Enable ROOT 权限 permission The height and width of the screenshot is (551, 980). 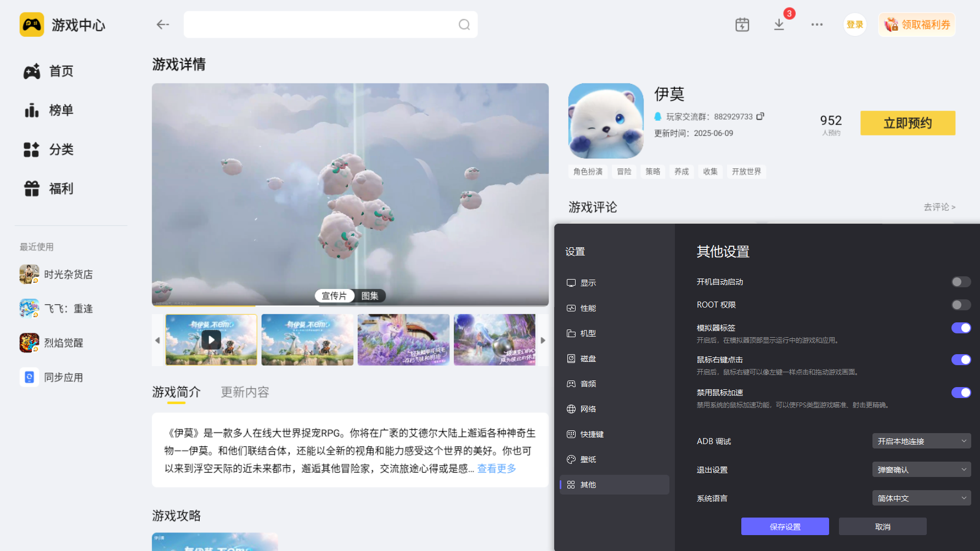tap(961, 305)
